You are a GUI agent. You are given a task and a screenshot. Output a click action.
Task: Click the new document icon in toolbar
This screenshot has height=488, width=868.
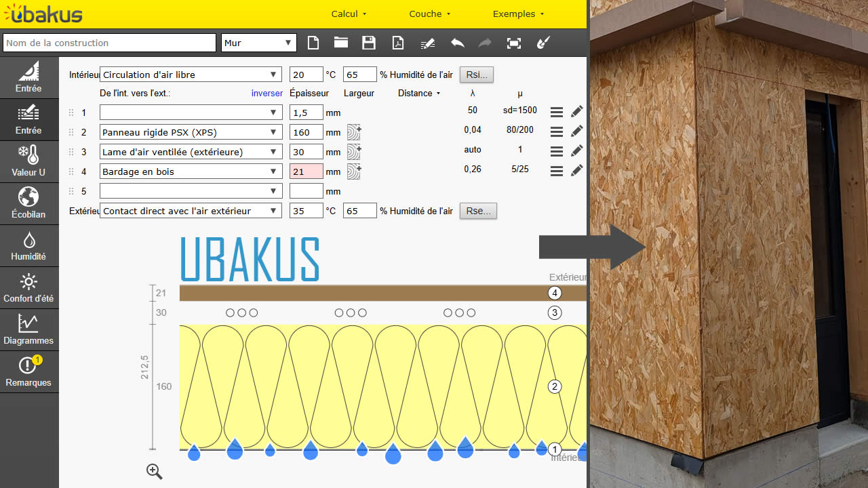pos(313,43)
